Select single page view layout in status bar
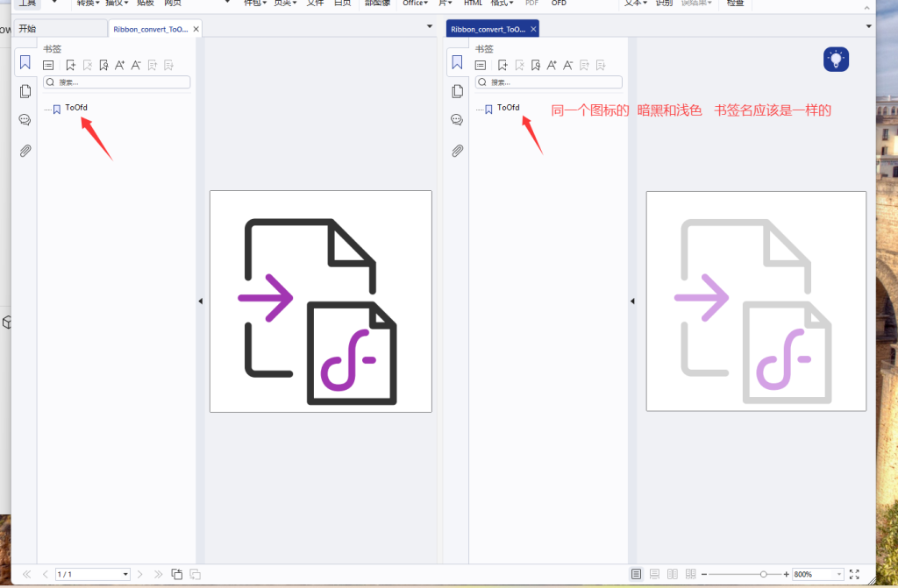898x588 pixels. click(x=637, y=574)
